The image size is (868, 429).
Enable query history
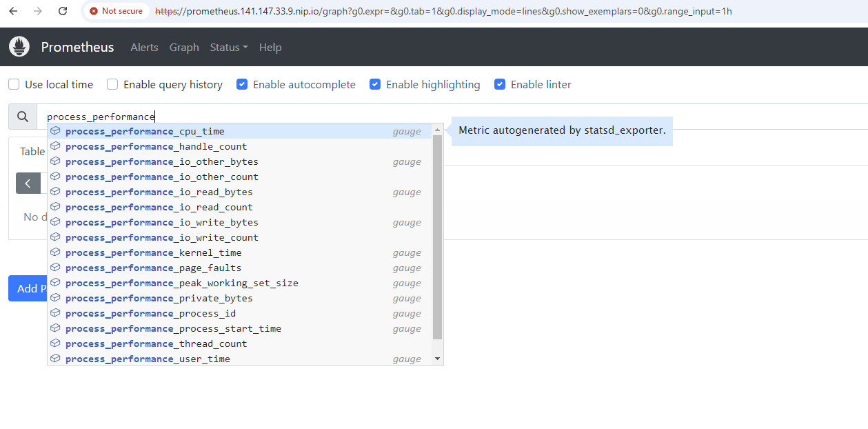(x=112, y=83)
